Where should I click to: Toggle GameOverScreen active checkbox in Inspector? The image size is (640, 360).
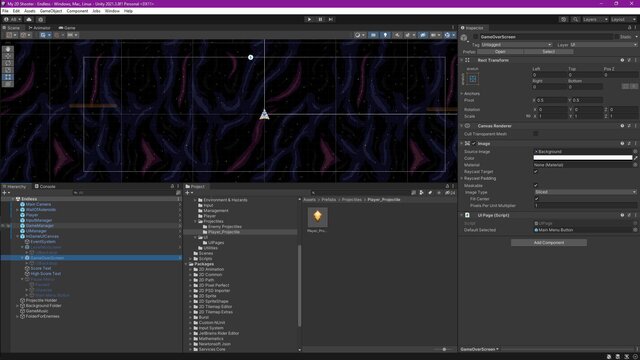pyautogui.click(x=476, y=37)
